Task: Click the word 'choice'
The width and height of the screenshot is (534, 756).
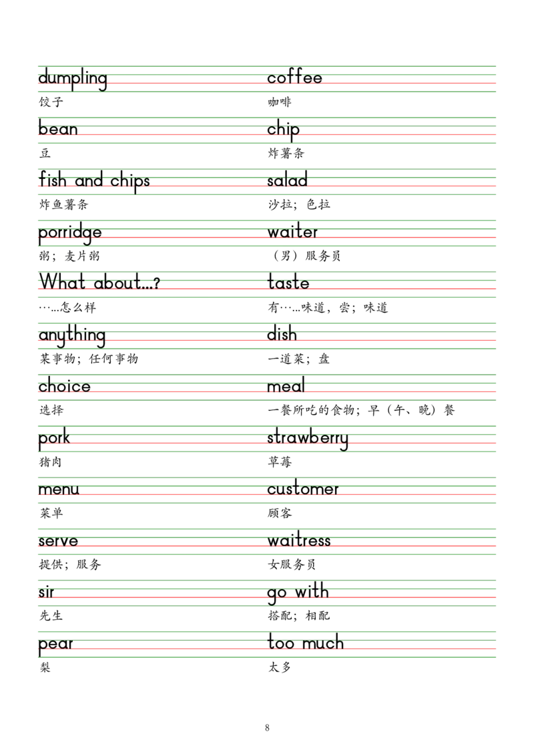Action: [x=61, y=386]
